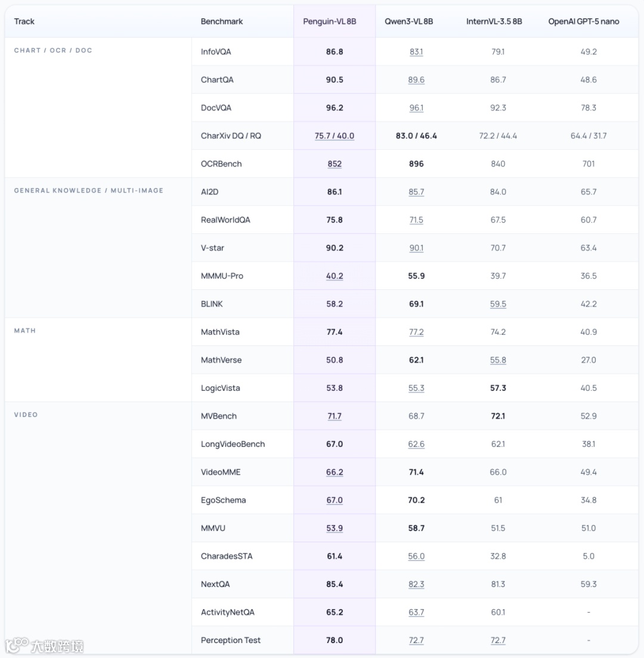Click the Benchmark column header

[x=222, y=21]
